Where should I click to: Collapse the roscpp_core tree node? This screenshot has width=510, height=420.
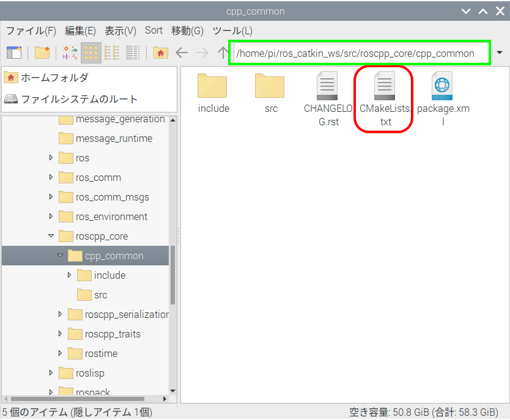pos(51,236)
